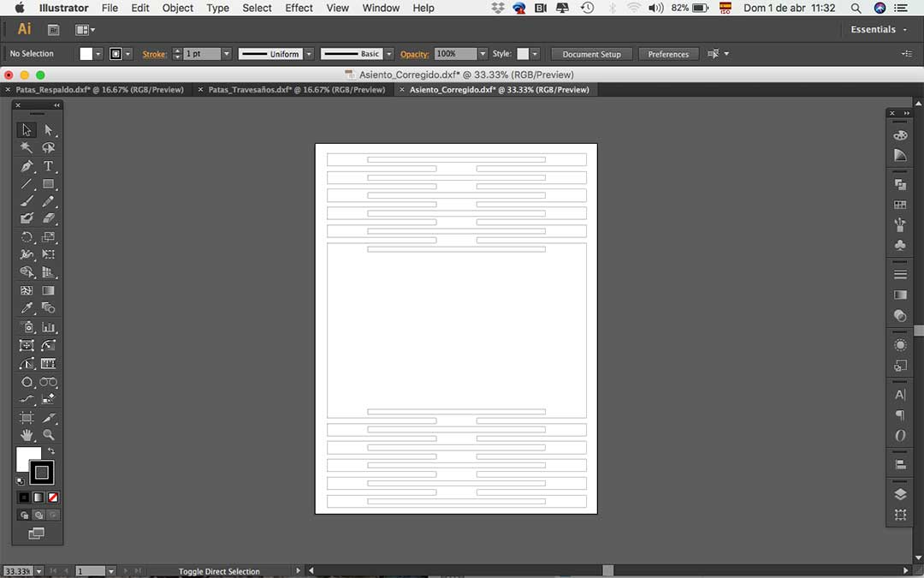
Task: Select the Pencil tool
Action: (x=48, y=201)
